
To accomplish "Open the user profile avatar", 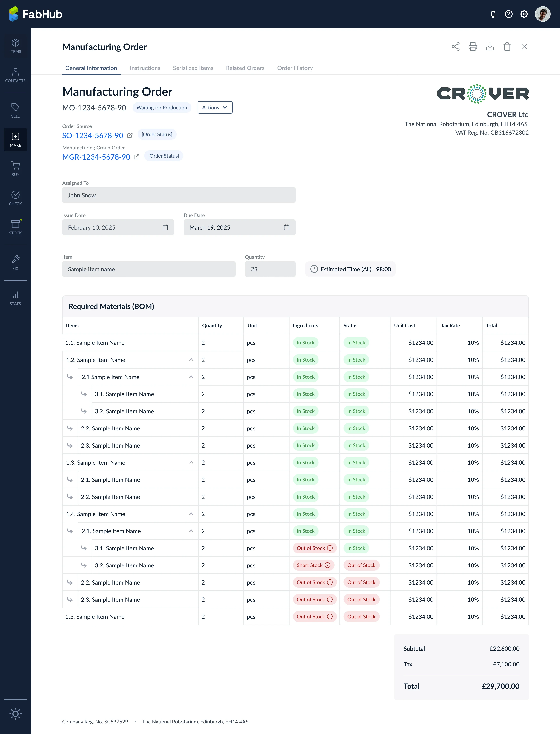I will click(543, 14).
